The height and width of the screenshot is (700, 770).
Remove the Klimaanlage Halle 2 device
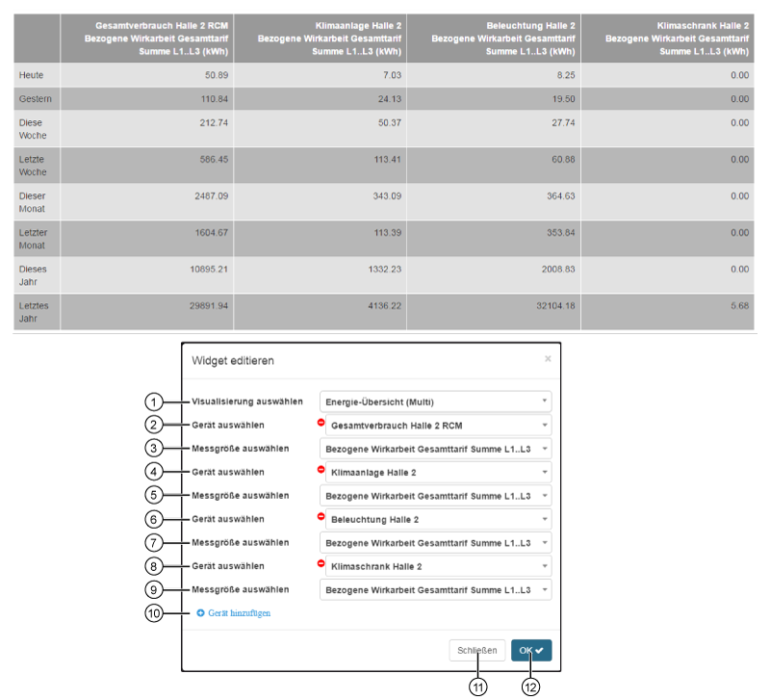point(320,471)
